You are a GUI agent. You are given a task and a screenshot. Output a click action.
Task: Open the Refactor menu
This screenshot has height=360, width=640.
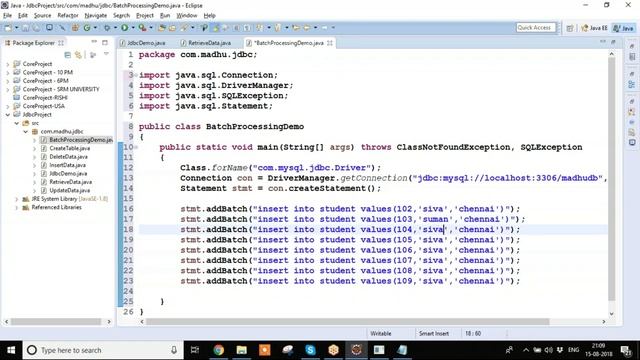68,16
